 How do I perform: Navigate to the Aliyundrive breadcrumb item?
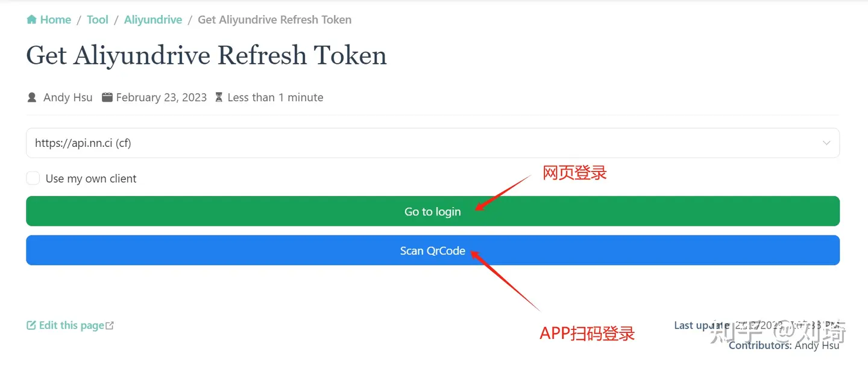coord(153,20)
